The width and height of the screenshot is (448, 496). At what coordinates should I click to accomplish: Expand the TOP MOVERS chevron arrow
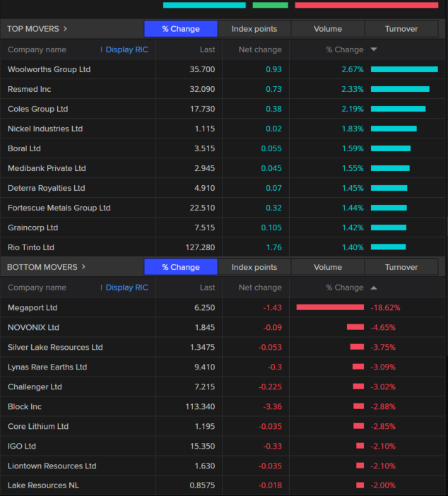pyautogui.click(x=65, y=29)
